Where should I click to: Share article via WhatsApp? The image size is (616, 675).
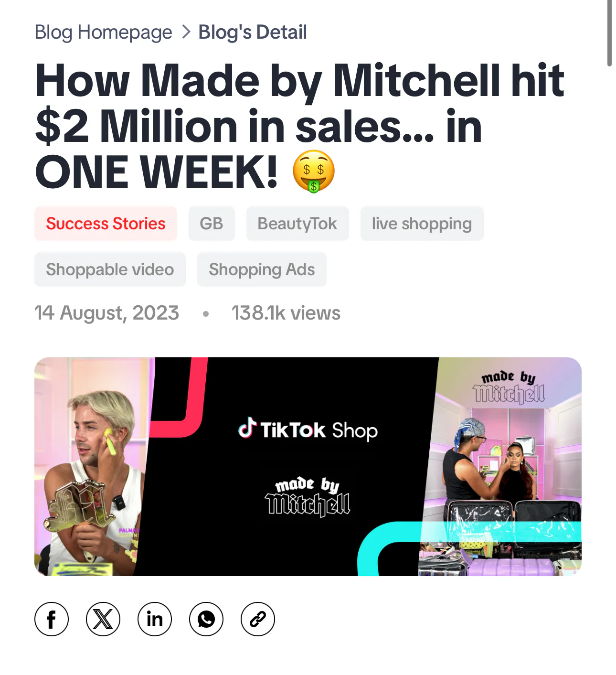pyautogui.click(x=206, y=619)
